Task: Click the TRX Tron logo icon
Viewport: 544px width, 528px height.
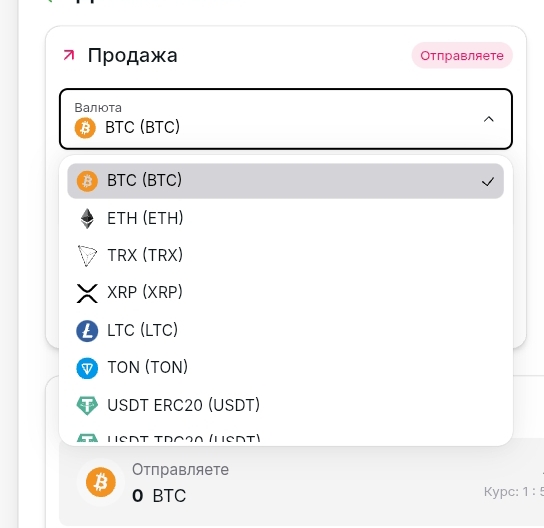Action: [87, 256]
